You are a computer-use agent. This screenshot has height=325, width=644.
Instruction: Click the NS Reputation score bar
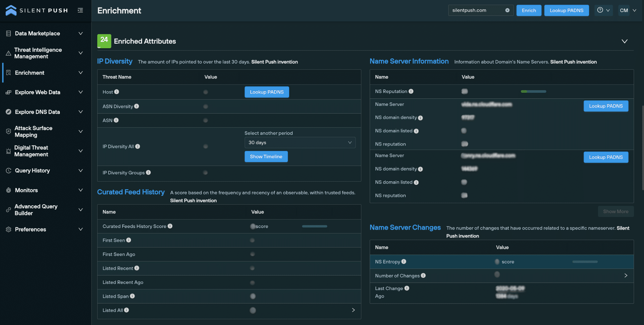pyautogui.click(x=533, y=91)
